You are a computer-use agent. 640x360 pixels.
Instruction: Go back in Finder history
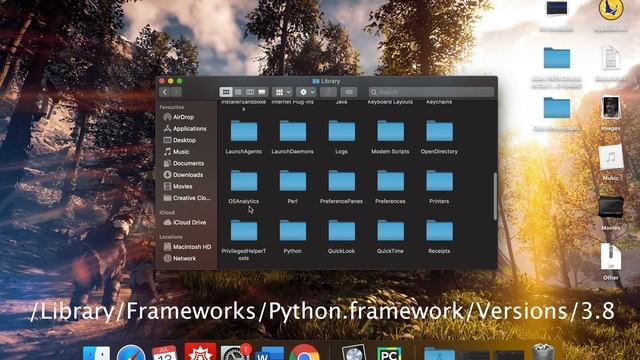point(165,92)
